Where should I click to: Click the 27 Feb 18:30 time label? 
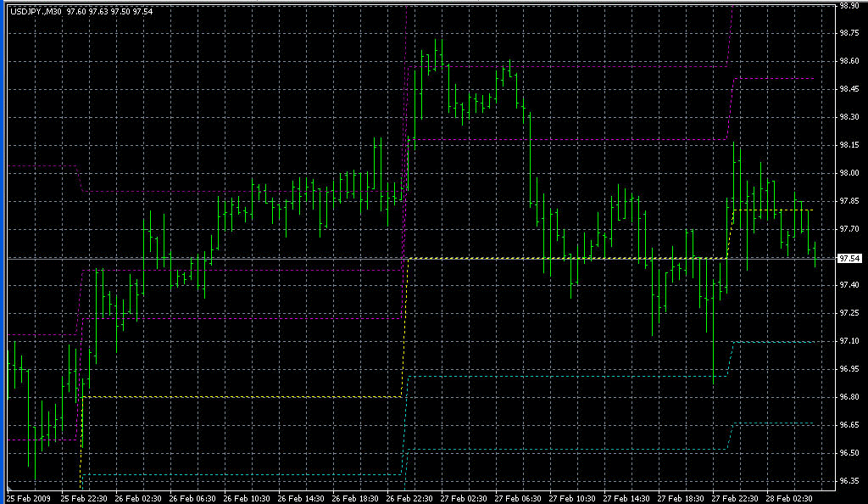click(x=682, y=496)
